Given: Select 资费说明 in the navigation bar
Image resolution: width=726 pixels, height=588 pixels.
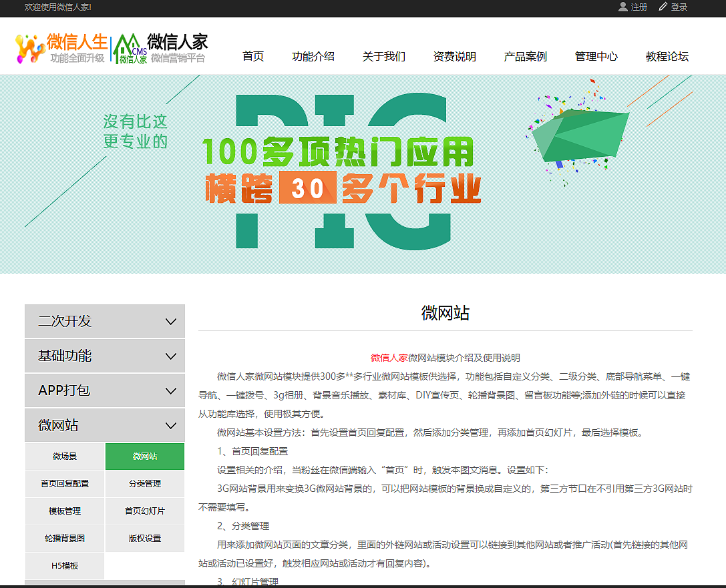Looking at the screenshot, I should pyautogui.click(x=453, y=57).
